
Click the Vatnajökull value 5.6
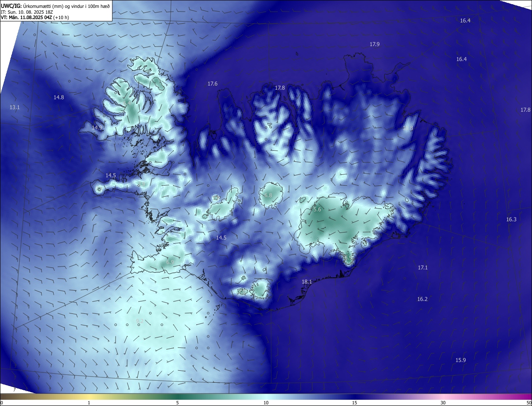(317, 210)
